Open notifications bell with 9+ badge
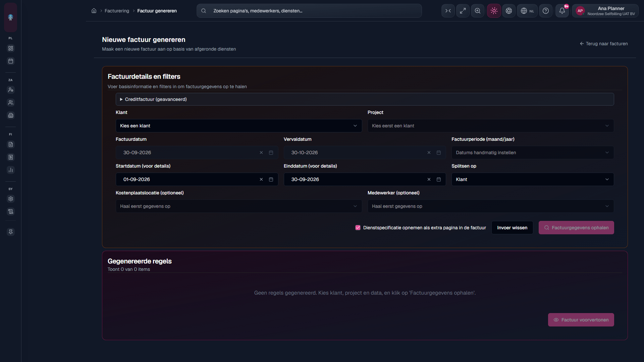 click(562, 11)
